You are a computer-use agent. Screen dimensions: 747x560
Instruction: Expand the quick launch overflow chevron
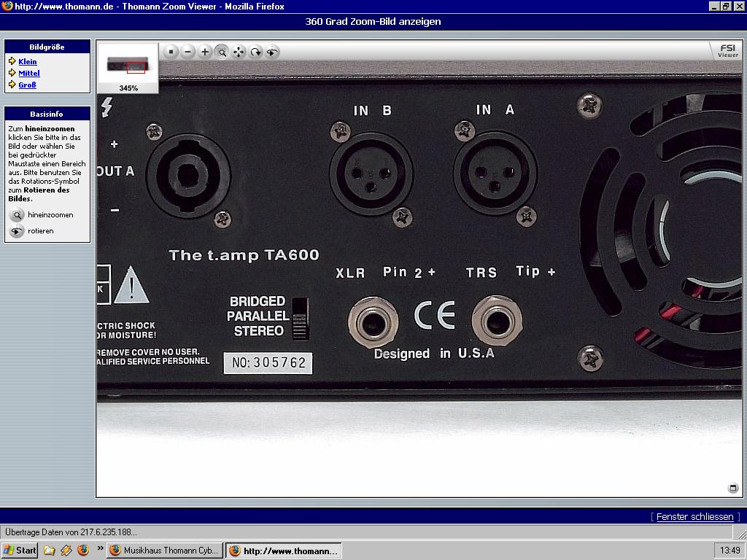pyautogui.click(x=100, y=548)
